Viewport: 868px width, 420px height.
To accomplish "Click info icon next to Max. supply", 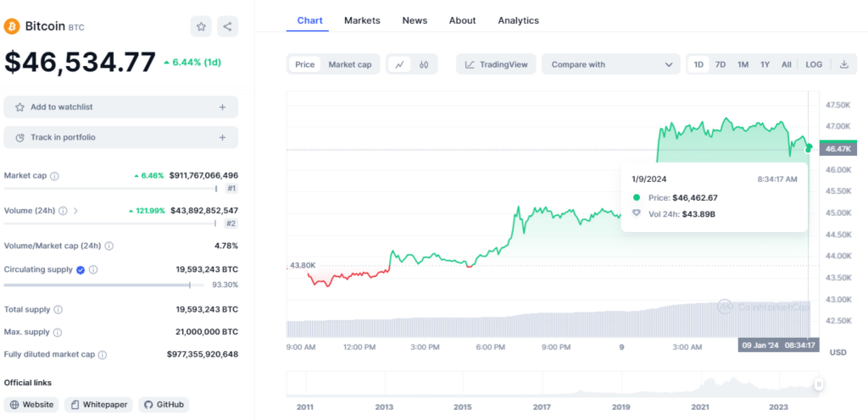I will coord(57,333).
